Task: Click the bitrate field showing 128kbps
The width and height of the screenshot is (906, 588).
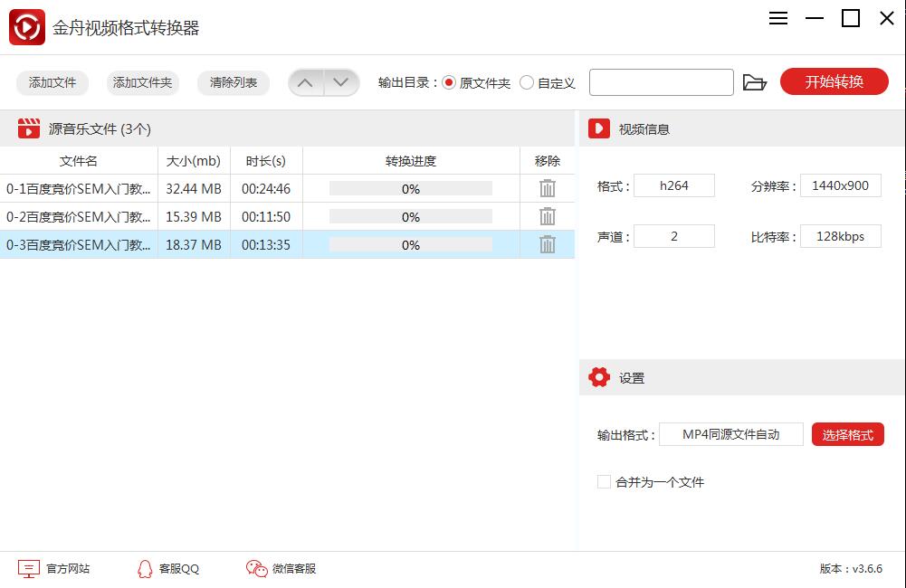Action: (841, 236)
